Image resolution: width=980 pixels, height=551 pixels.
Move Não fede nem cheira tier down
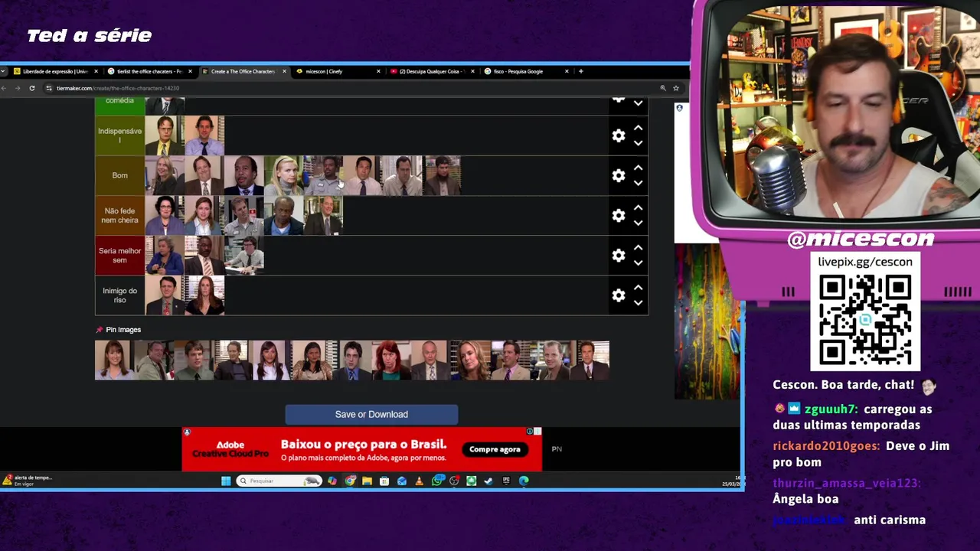638,223
